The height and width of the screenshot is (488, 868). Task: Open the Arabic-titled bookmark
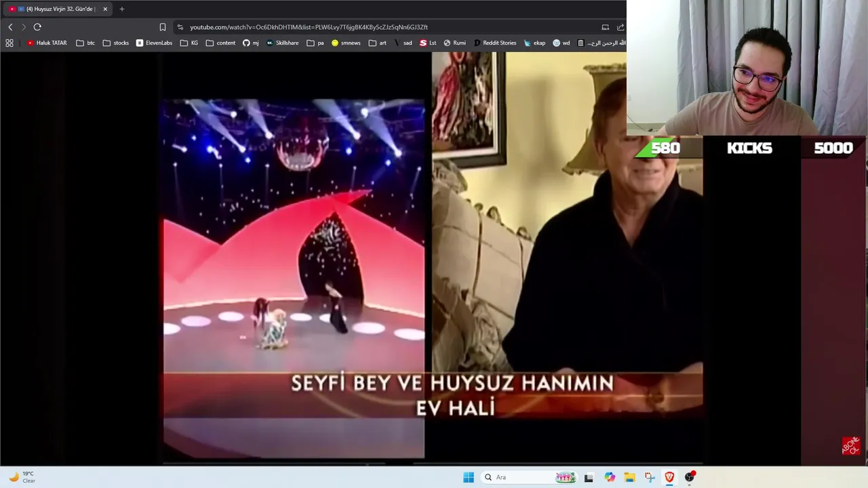coord(601,43)
